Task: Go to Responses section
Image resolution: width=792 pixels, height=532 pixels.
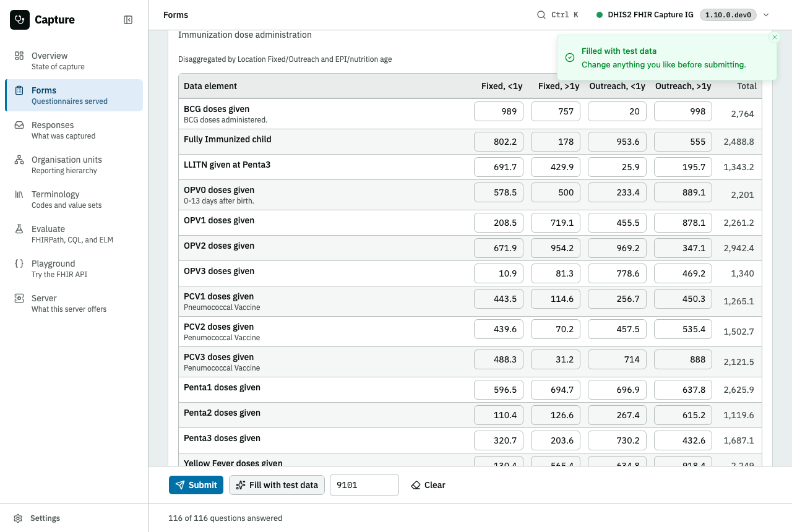Action: click(x=74, y=130)
